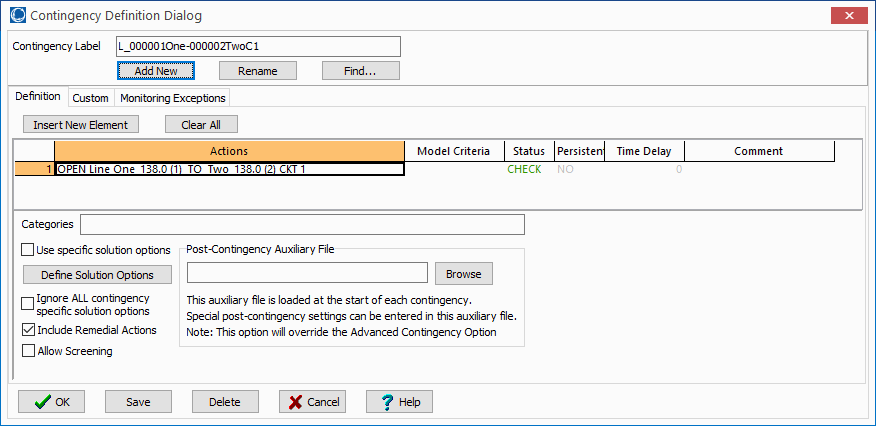Click the Rename button
Image resolution: width=876 pixels, height=426 pixels.
257,71
